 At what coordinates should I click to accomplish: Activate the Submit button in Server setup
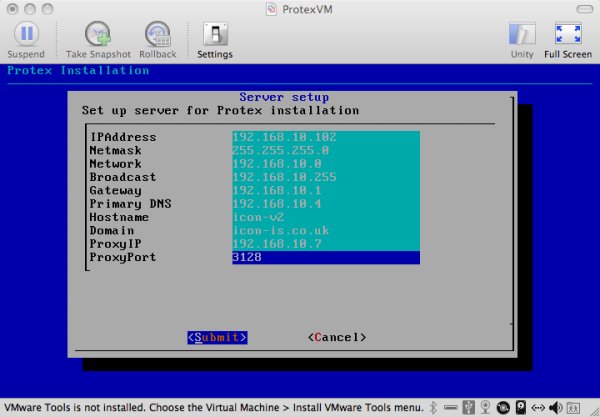click(217, 337)
